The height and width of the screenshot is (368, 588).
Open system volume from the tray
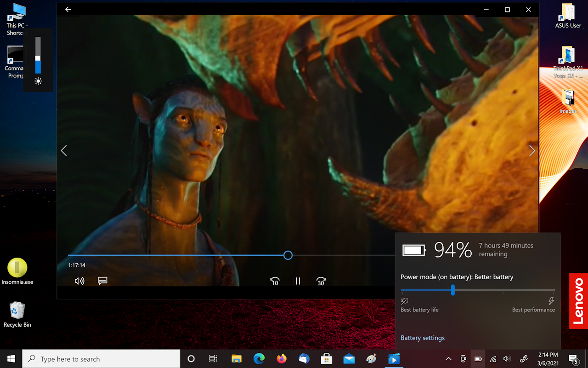click(507, 359)
